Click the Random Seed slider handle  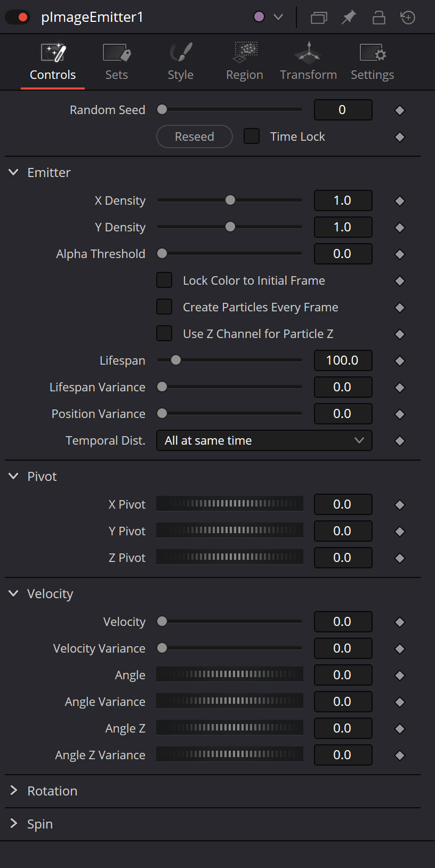tap(162, 109)
